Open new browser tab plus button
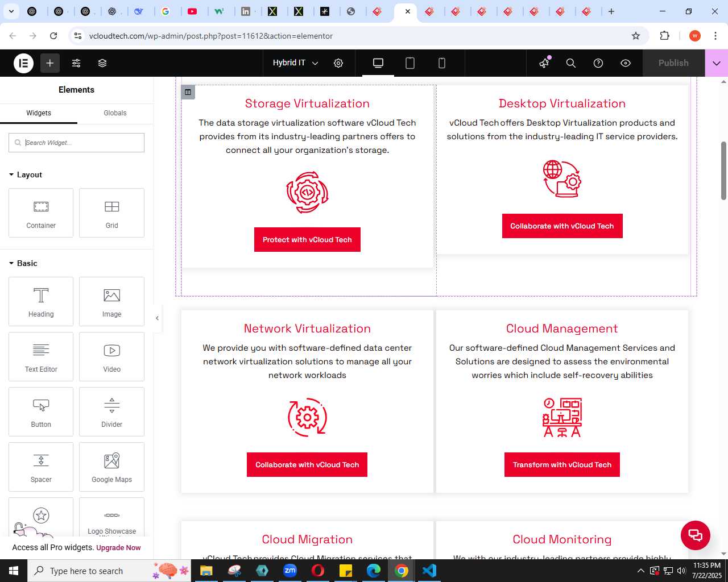Screen dimensions: 728x582 [x=611, y=11]
